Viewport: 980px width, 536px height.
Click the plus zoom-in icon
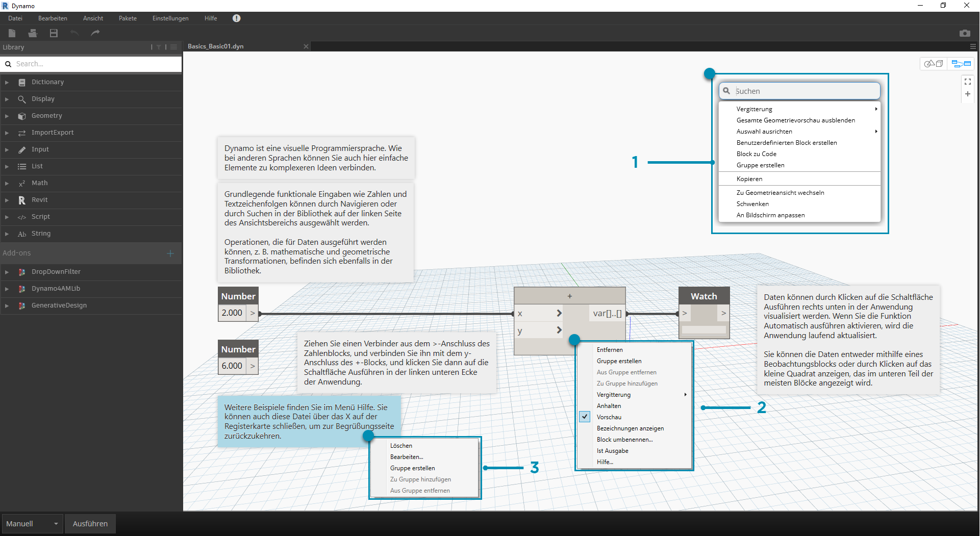[967, 94]
